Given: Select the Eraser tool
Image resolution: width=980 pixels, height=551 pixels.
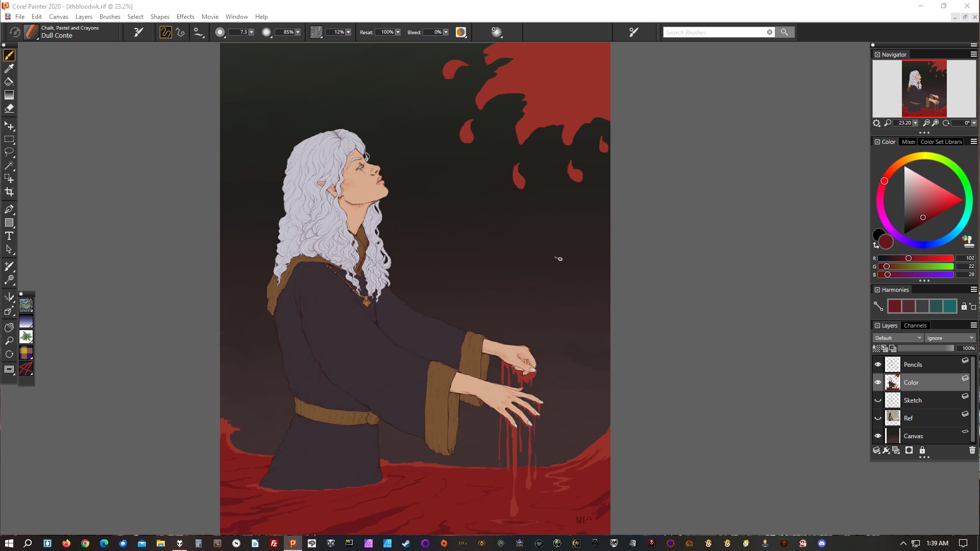Looking at the screenshot, I should point(9,108).
